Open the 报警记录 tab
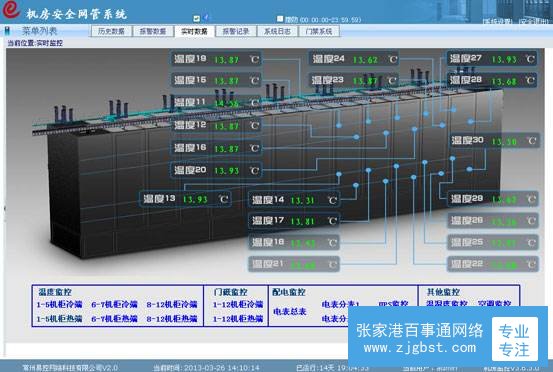The width and height of the screenshot is (553, 372). tap(236, 31)
